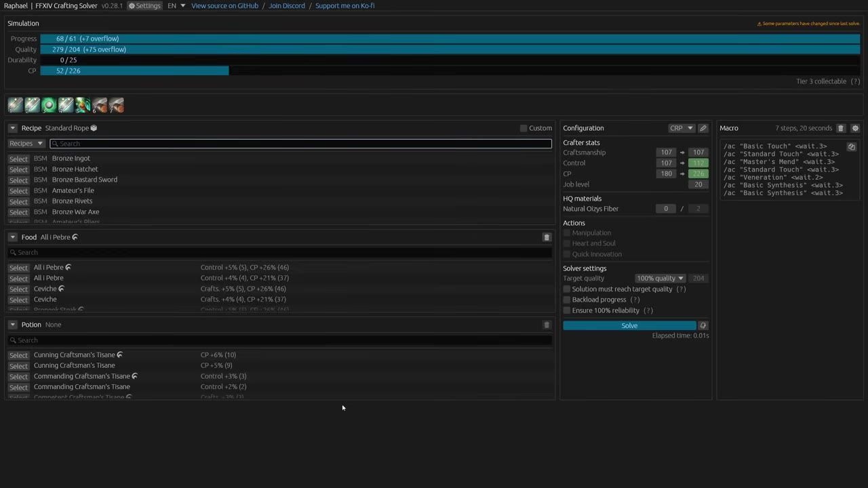The width and height of the screenshot is (868, 488).
Task: Open the Recipes filter dropdown
Action: point(26,144)
